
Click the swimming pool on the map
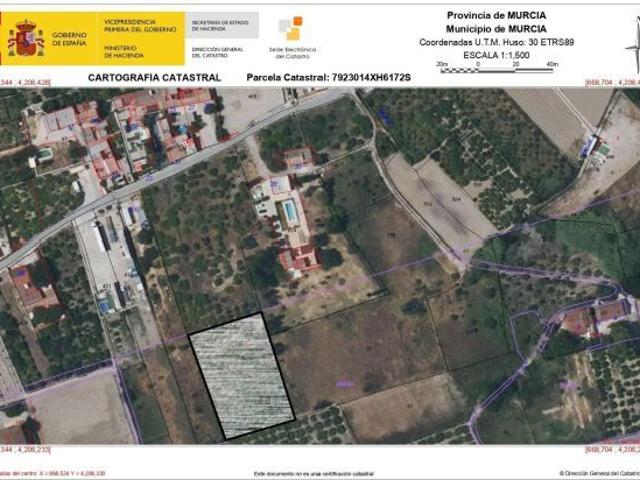tap(290, 211)
